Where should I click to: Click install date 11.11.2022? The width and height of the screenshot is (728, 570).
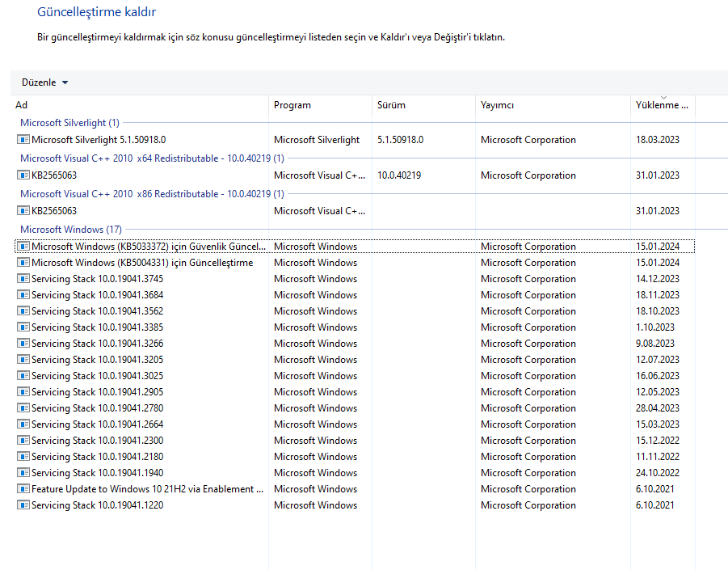[658, 456]
